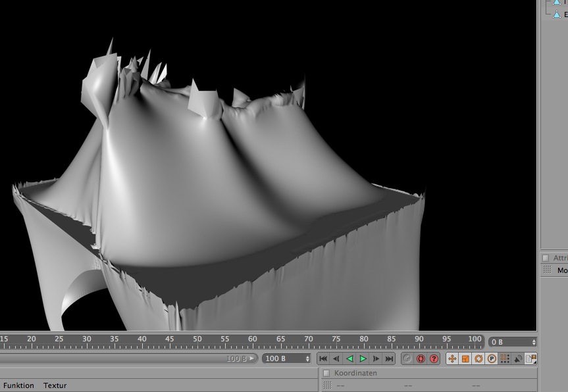
Task: Toggle scale keyframe recording orange square icon
Action: [x=465, y=358]
